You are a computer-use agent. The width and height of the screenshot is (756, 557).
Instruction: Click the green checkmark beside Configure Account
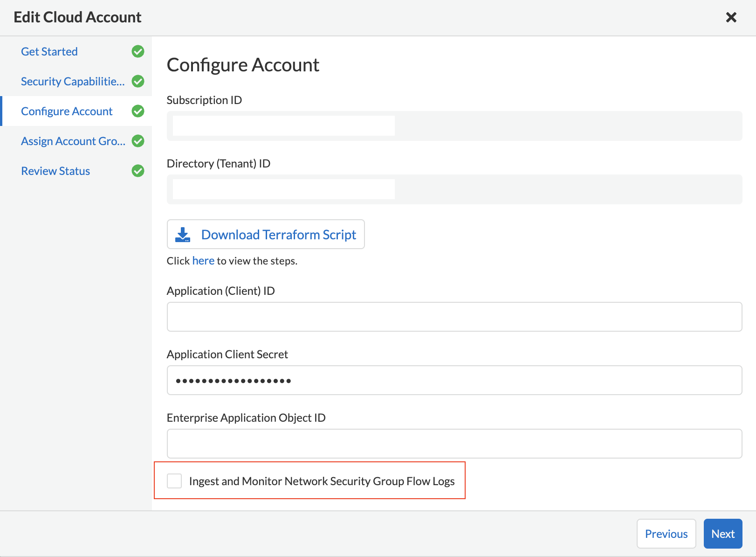click(138, 111)
